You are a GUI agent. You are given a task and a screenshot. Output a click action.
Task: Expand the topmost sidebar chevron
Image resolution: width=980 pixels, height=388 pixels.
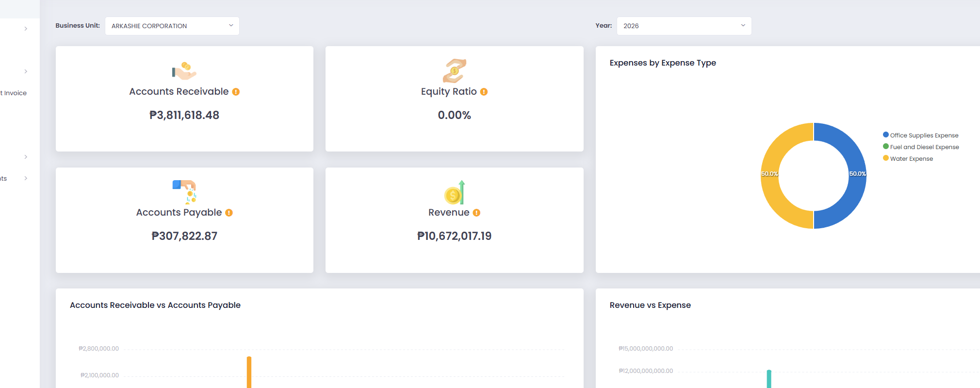point(26,29)
